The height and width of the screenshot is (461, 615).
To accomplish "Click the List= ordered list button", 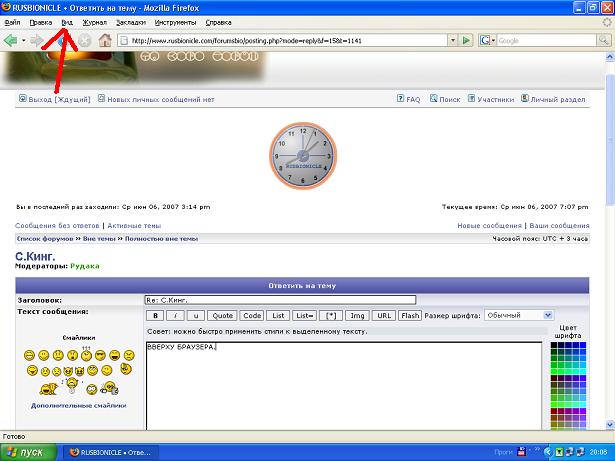I will click(304, 315).
